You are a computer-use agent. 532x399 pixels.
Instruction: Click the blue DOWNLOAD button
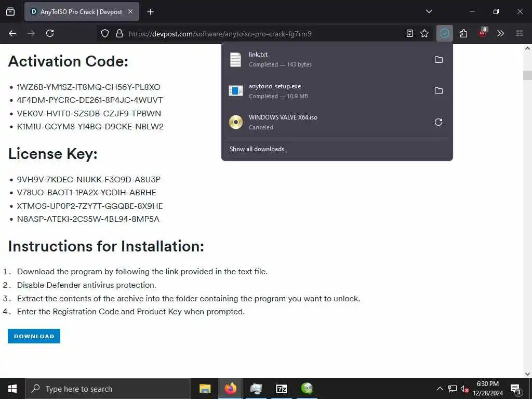(34, 336)
